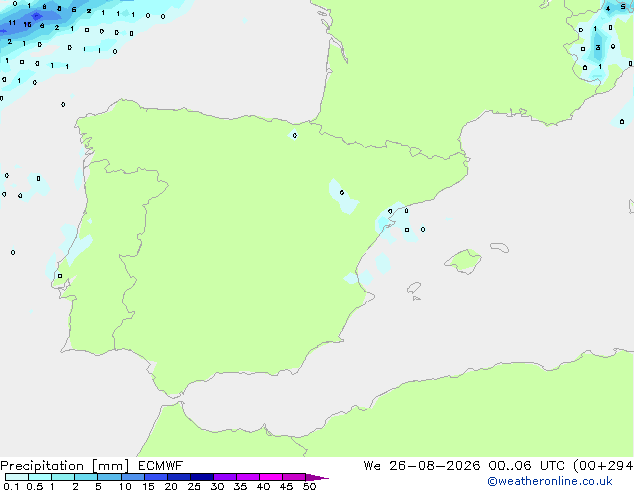The width and height of the screenshot is (634, 490).
Task: Pick the legend swatch between 45 and 50
Action: click(x=294, y=477)
